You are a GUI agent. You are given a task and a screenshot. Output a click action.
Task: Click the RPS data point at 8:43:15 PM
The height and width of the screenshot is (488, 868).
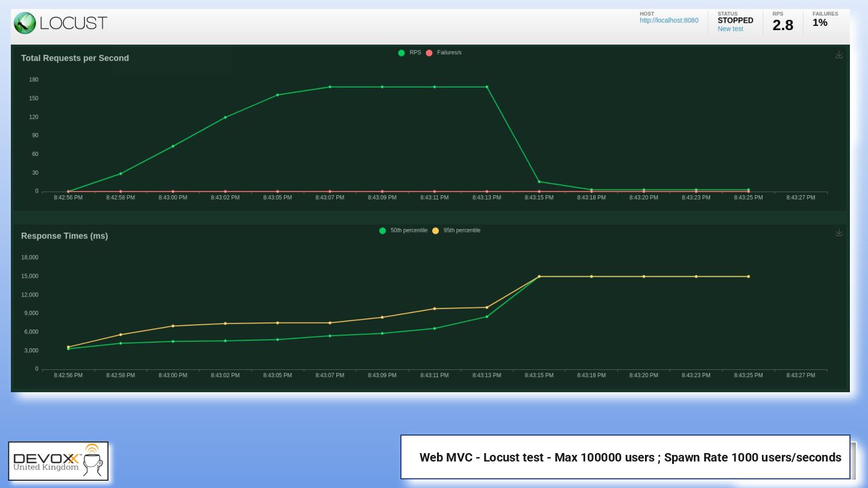coord(539,181)
